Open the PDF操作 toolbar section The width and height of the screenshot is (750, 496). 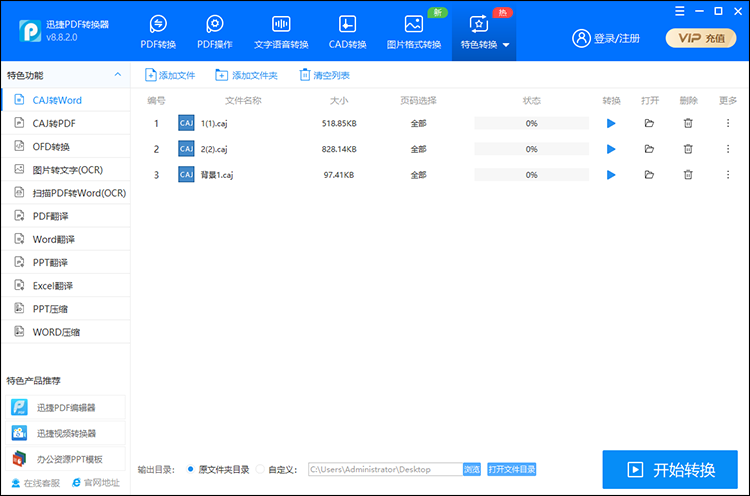tap(215, 32)
